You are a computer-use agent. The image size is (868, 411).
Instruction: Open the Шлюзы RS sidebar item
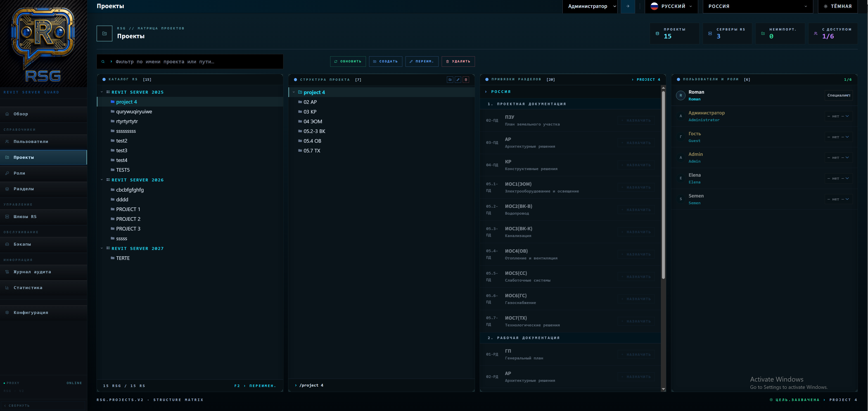click(25, 217)
